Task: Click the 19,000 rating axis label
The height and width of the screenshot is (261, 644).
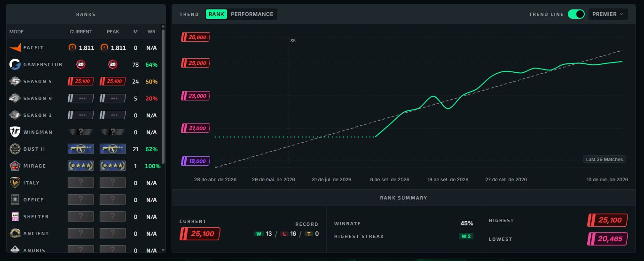Action: 195,161
